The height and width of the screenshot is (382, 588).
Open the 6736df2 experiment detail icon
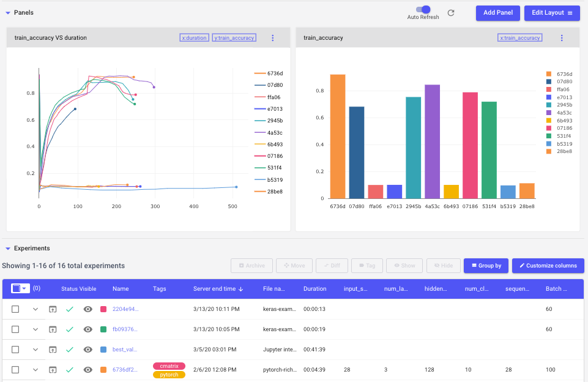pyautogui.click(x=53, y=370)
